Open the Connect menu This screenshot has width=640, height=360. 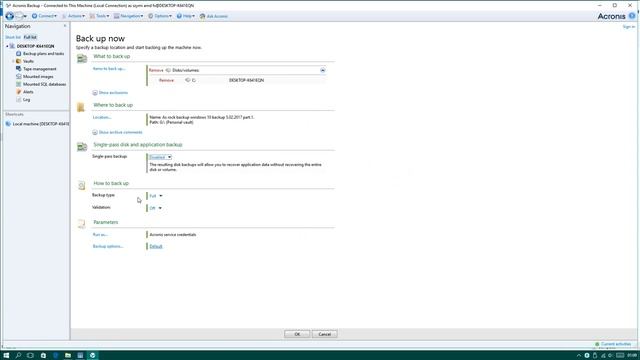44,16
